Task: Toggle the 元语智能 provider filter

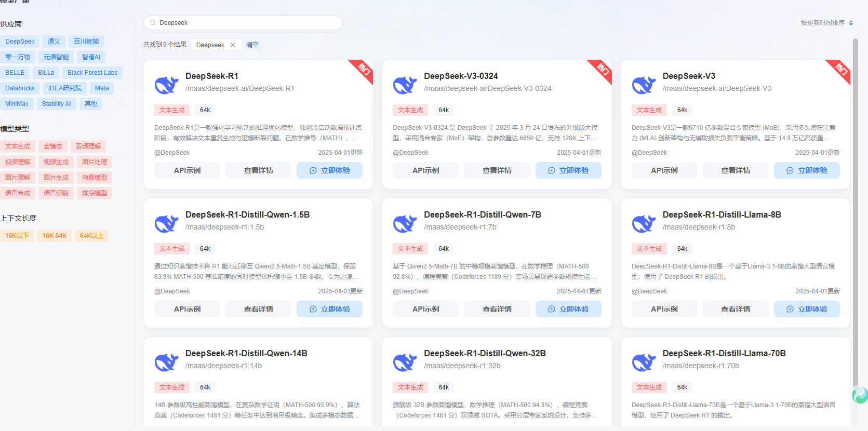Action: tap(56, 57)
